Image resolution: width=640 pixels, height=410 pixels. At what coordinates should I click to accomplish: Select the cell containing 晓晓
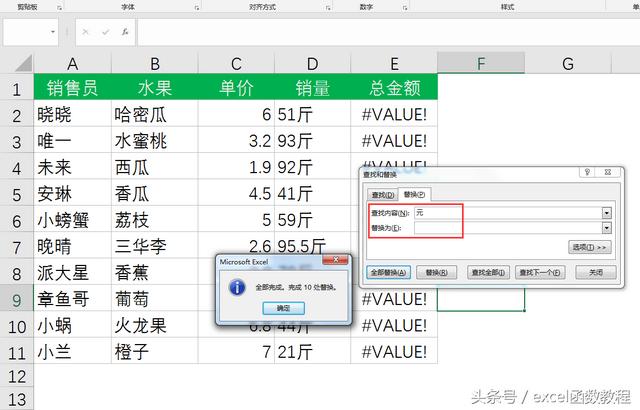[73, 115]
